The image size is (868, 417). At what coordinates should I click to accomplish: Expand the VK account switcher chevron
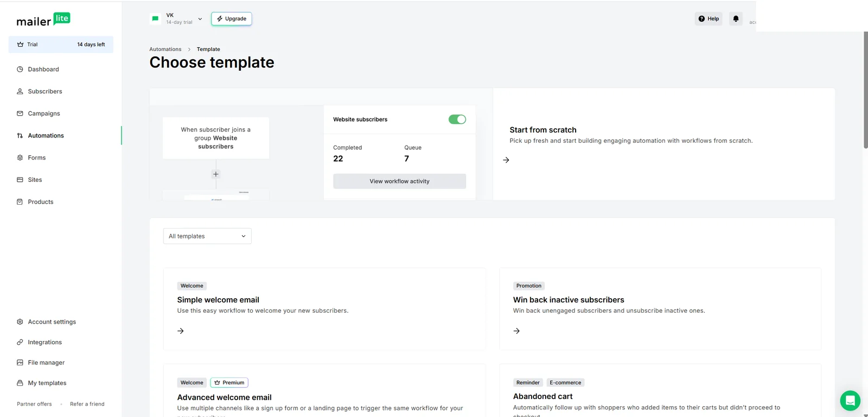pos(200,19)
